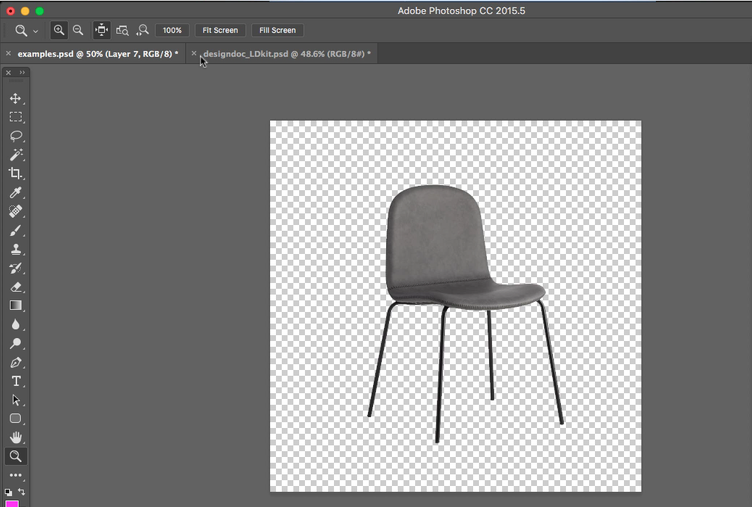Click the Horizontal Type tool
752x507 pixels.
(x=16, y=381)
